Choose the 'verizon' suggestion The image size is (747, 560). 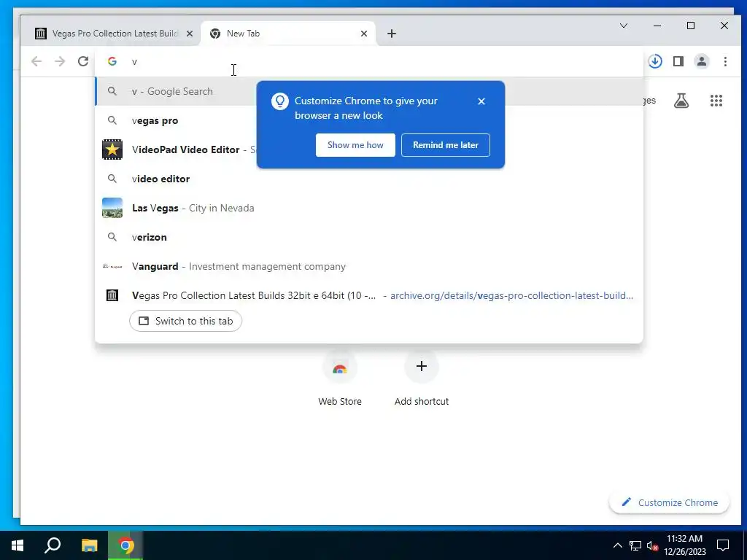click(369, 237)
